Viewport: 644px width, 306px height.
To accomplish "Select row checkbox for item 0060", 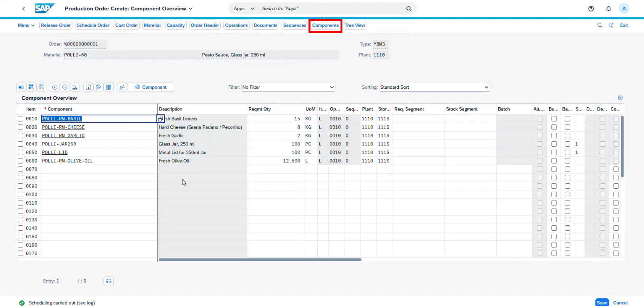I will 20,161.
